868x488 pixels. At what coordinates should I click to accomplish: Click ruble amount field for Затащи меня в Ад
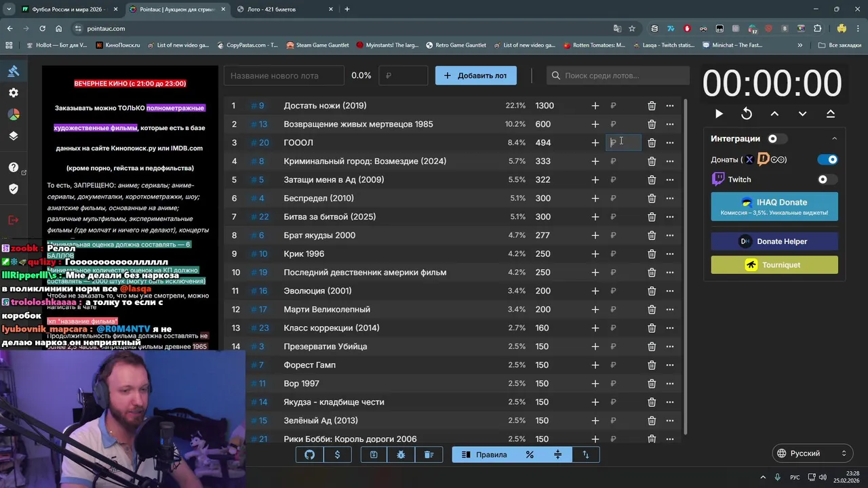(624, 180)
